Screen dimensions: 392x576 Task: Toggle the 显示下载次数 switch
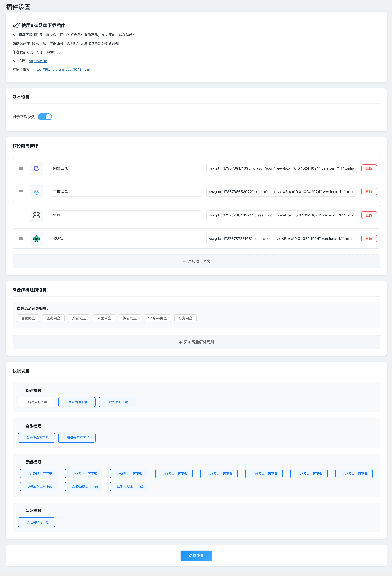[45, 117]
